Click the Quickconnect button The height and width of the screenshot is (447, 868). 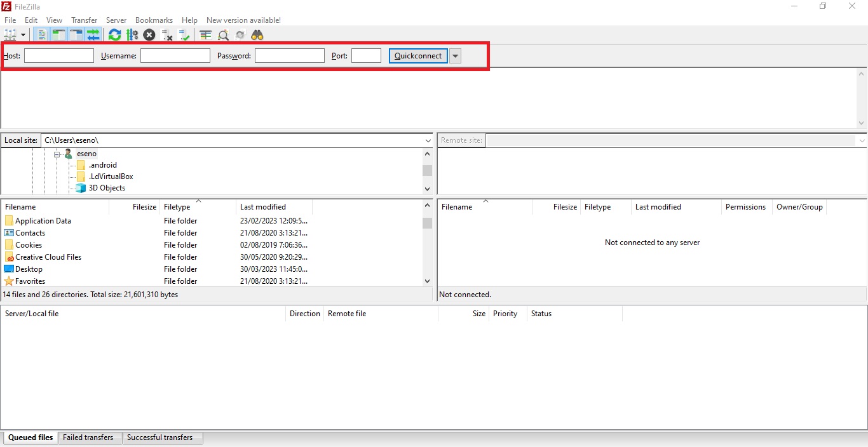pos(418,56)
